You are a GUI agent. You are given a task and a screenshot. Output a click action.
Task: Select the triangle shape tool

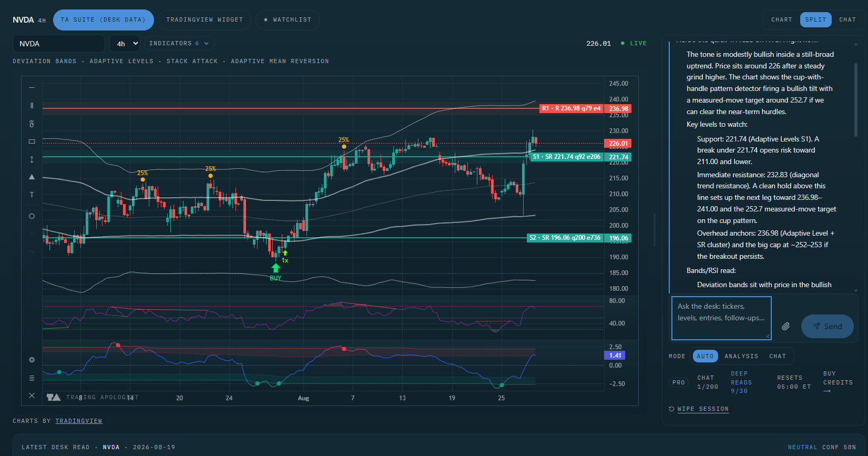(x=32, y=177)
